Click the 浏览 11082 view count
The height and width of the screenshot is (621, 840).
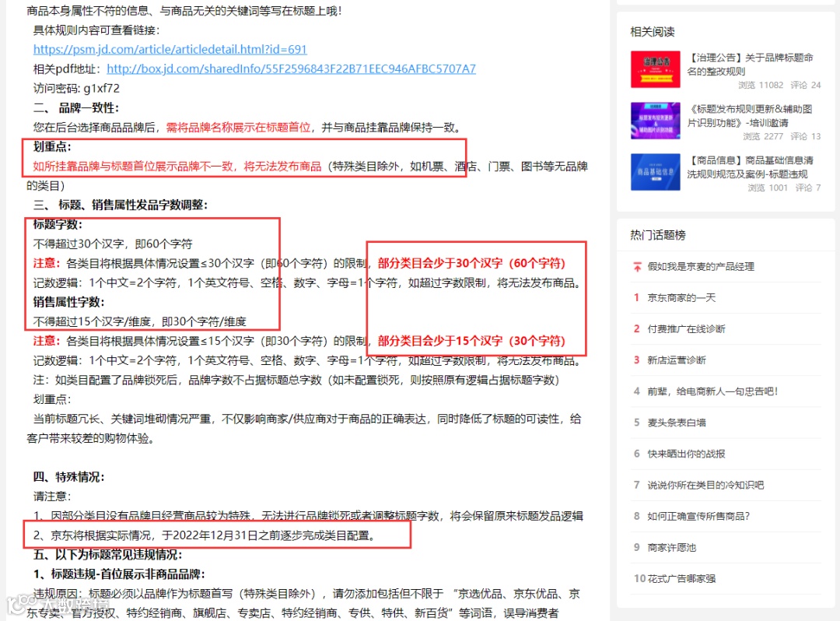[x=760, y=85]
